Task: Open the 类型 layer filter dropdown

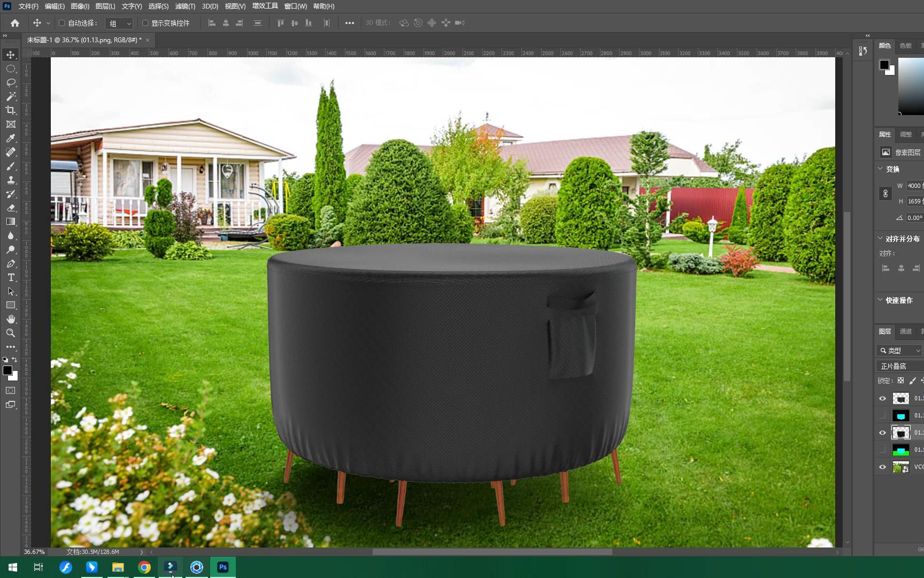Action: click(900, 351)
